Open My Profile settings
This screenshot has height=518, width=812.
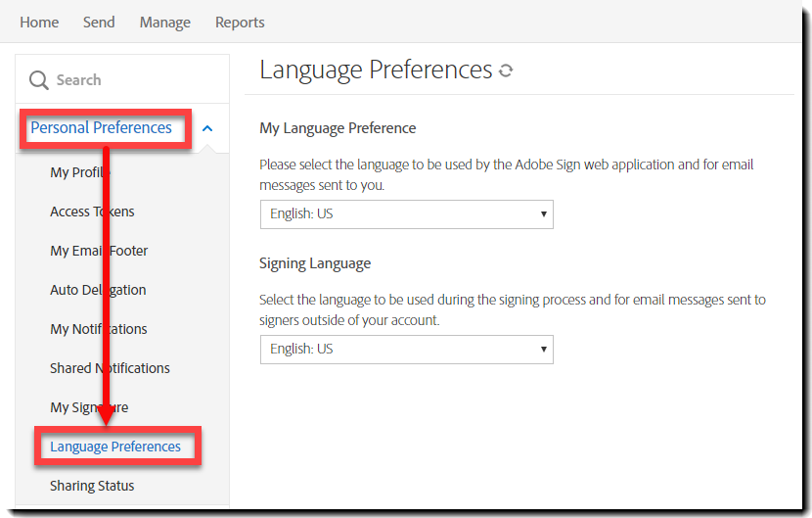80,172
